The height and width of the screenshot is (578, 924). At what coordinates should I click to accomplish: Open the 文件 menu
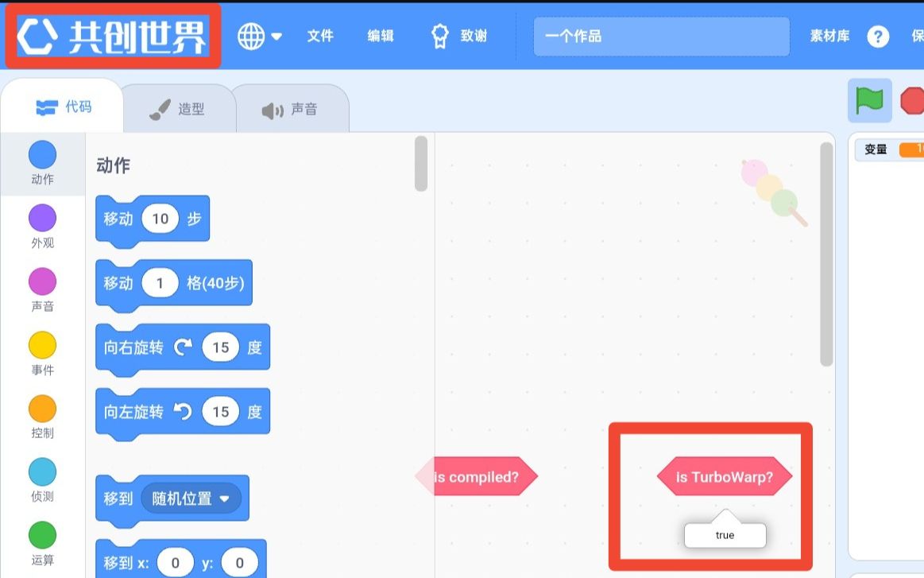coord(320,36)
